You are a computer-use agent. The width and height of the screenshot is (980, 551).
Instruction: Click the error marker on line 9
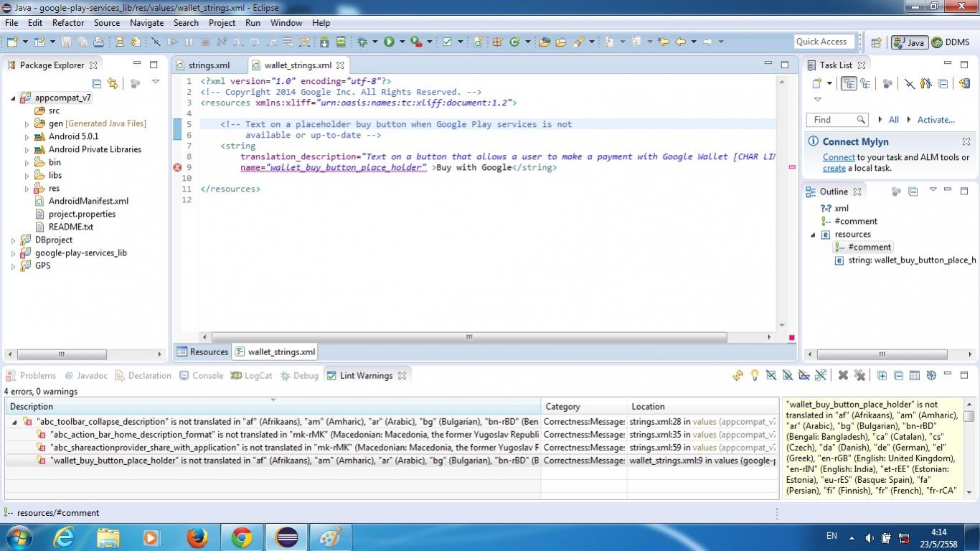tap(177, 168)
